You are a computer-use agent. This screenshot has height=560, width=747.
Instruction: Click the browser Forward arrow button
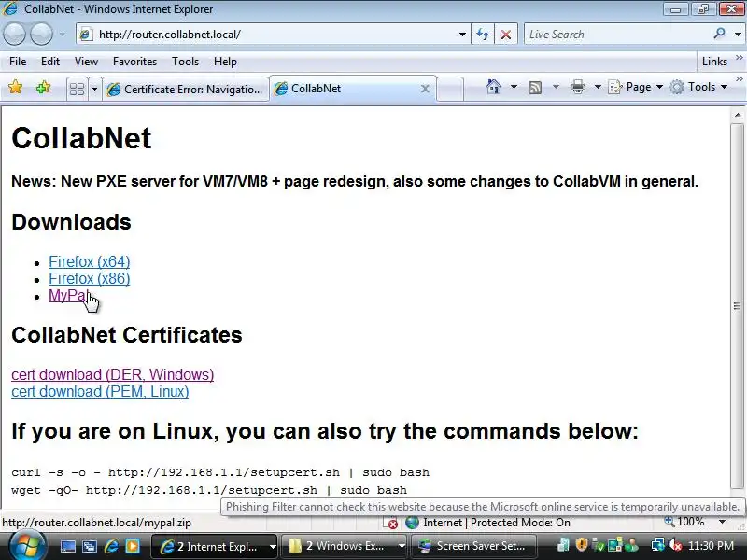41,35
